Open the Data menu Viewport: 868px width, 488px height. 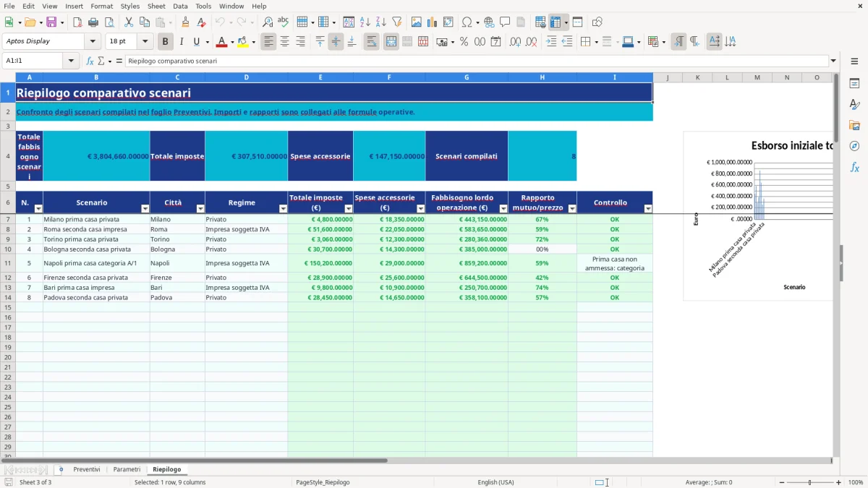(180, 6)
